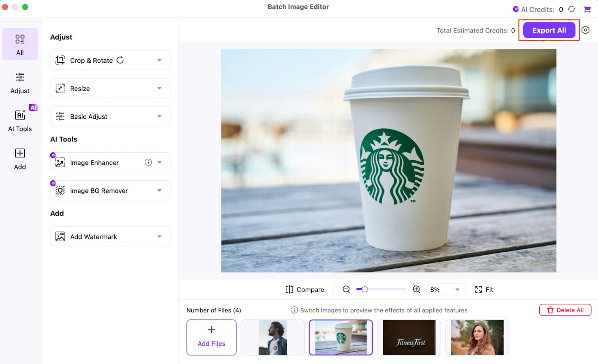This screenshot has width=598, height=364.
Task: Expand the Basic Adjust dropdown arrow
Action: [160, 116]
